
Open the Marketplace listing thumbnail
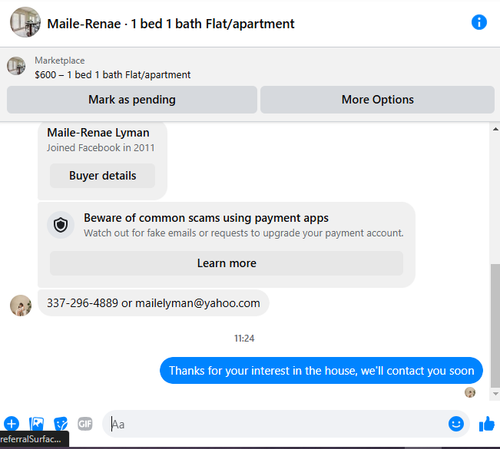(16, 66)
